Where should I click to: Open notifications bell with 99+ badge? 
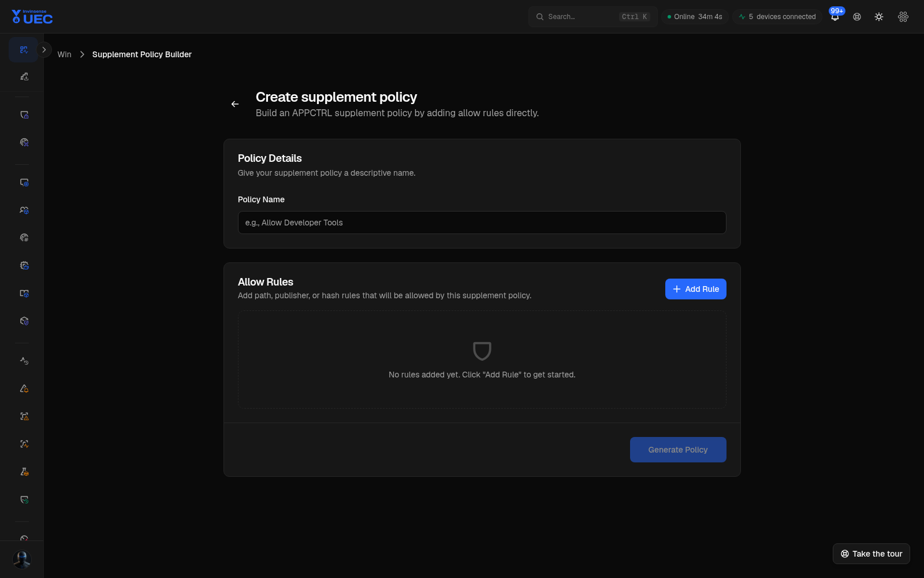tap(835, 17)
